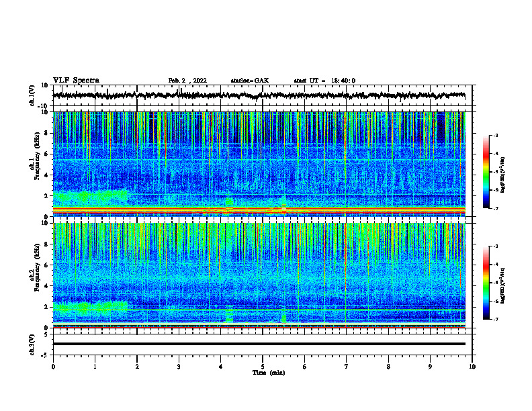Screen dimensions: 532x411
Task: Click the time axis tick label "8"
Action: (388, 367)
